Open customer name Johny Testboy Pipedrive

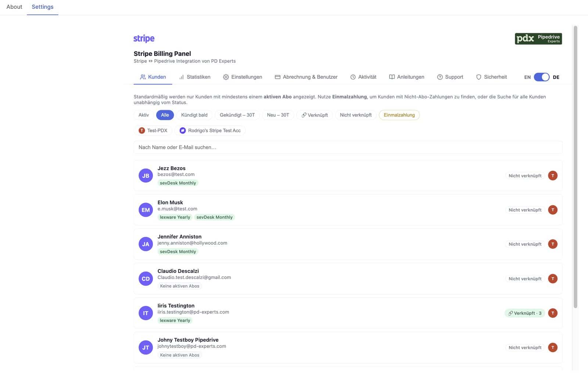(x=188, y=340)
